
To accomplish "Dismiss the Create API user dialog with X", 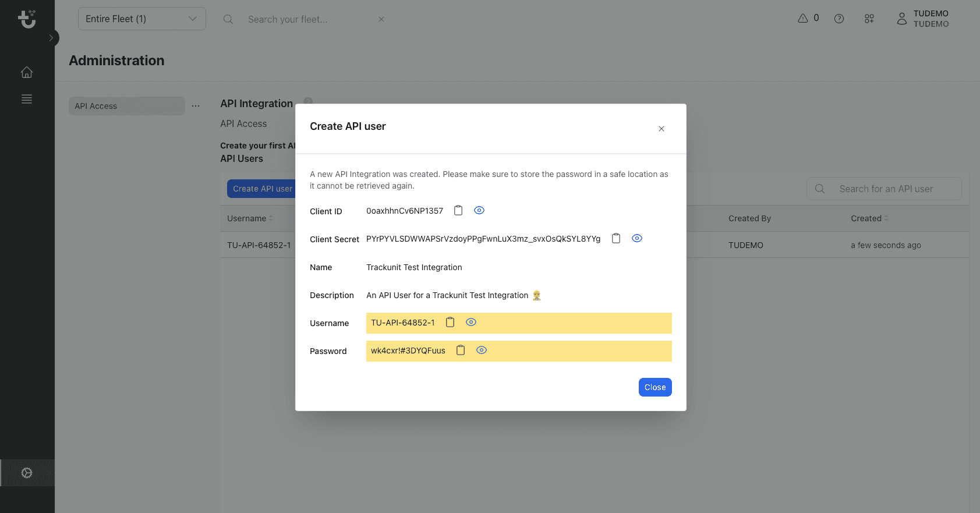I will point(661,129).
